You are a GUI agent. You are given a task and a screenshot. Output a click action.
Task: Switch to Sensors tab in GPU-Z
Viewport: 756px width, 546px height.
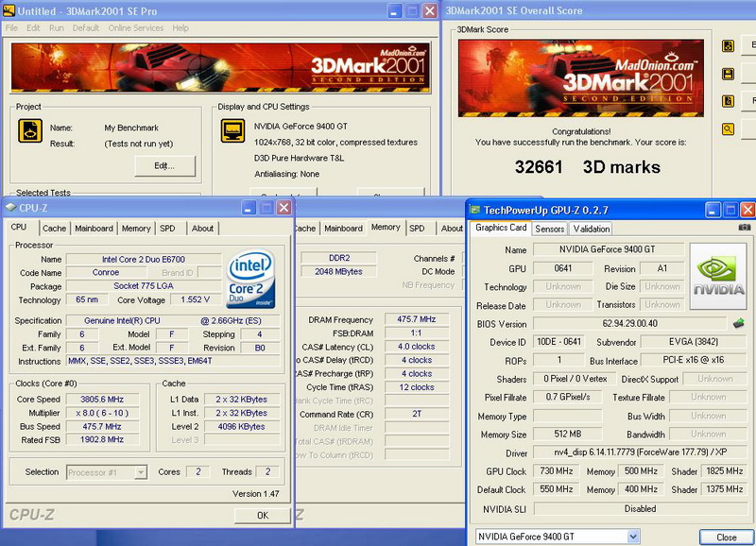550,229
